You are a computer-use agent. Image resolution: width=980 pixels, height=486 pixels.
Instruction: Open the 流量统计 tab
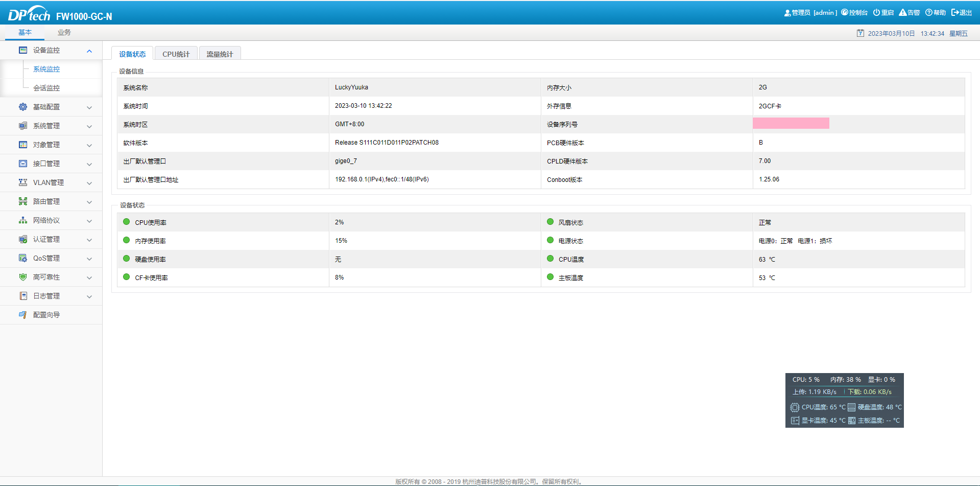pyautogui.click(x=220, y=54)
